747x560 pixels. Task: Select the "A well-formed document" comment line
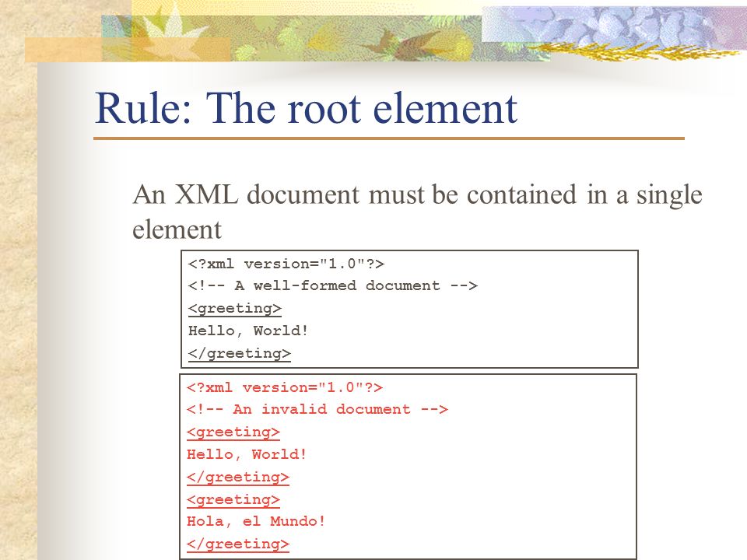coord(332,285)
